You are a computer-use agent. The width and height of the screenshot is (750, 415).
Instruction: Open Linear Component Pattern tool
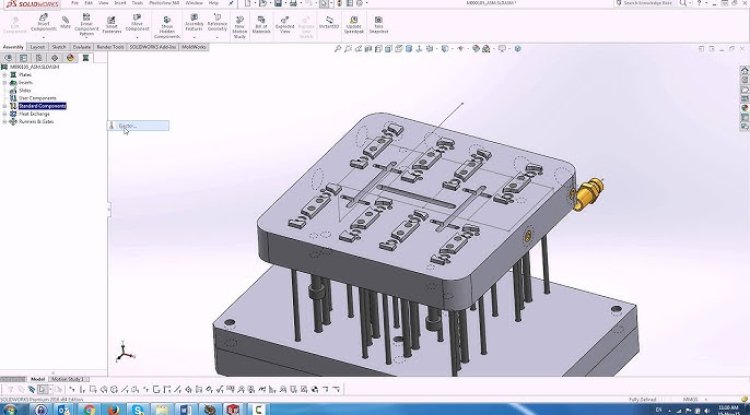click(87, 25)
